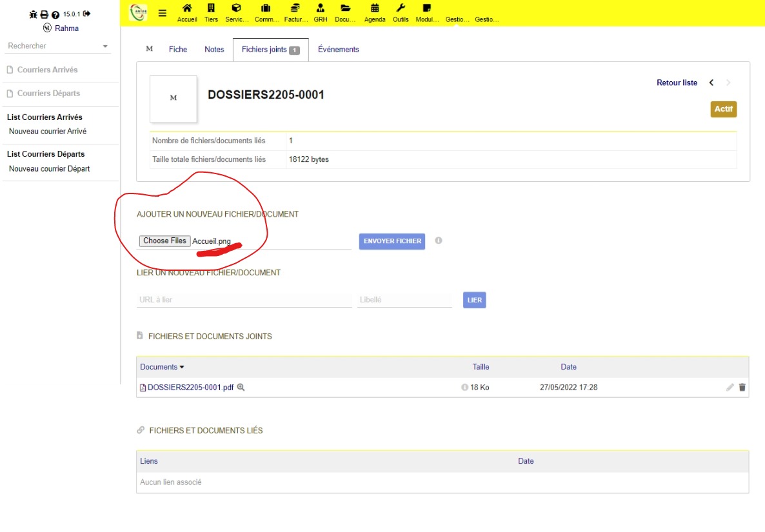The width and height of the screenshot is (765, 532).
Task: Click the Envoyer Fichier button
Action: (x=392, y=241)
